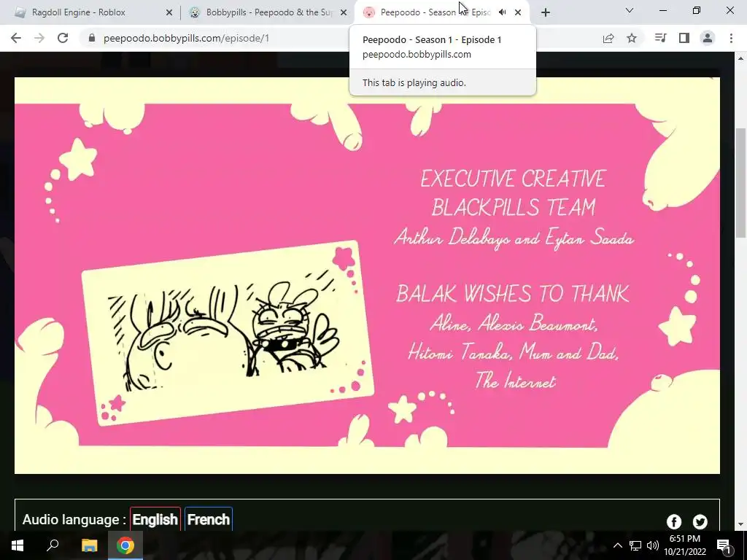This screenshot has width=747, height=560.
Task: Click Chrome icon in taskbar
Action: point(125,545)
